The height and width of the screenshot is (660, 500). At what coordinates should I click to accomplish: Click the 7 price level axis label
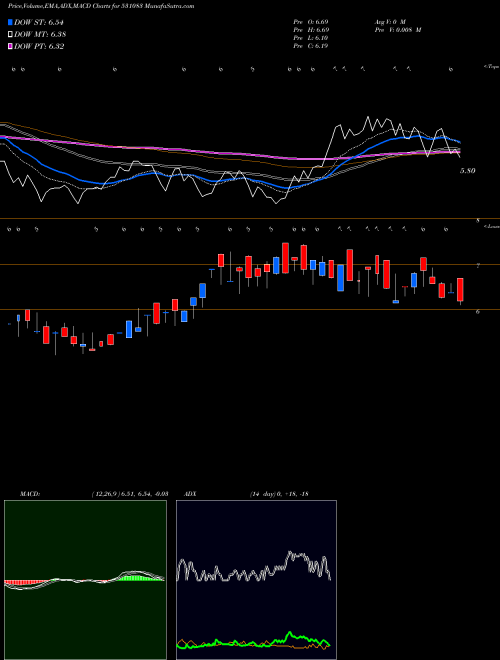(478, 266)
